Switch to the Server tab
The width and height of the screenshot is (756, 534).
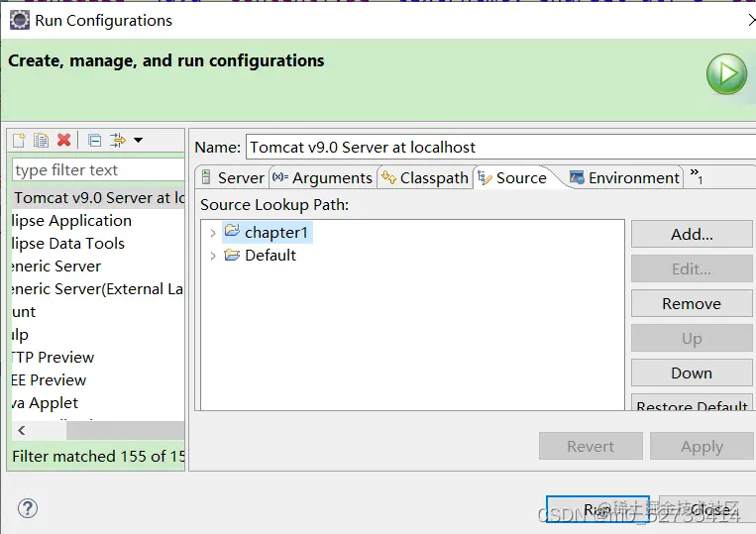click(x=232, y=178)
